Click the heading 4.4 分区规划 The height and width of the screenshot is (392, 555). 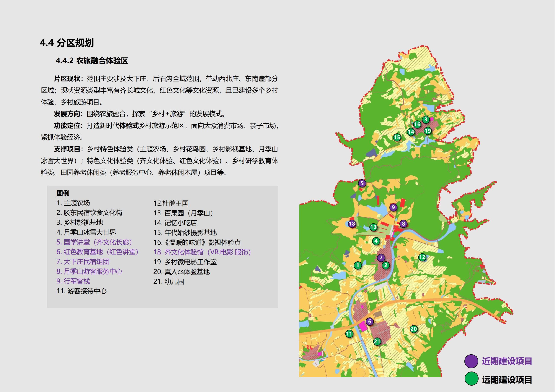point(67,43)
